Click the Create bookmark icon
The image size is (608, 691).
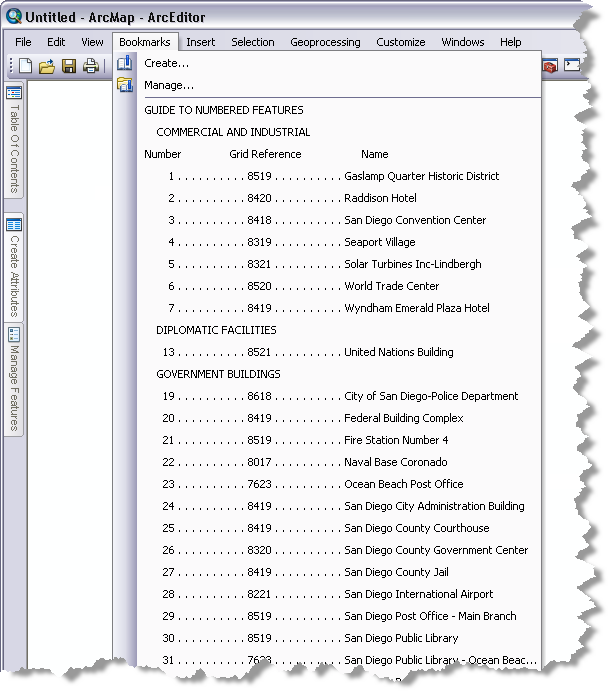click(125, 63)
